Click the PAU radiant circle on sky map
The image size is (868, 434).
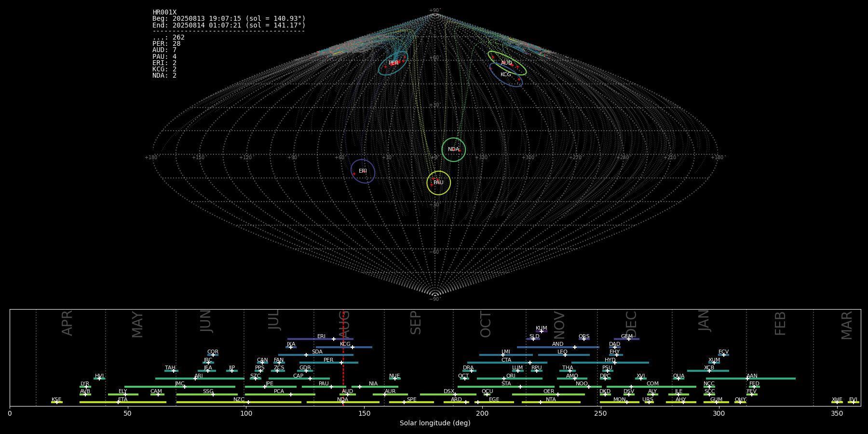pos(439,183)
